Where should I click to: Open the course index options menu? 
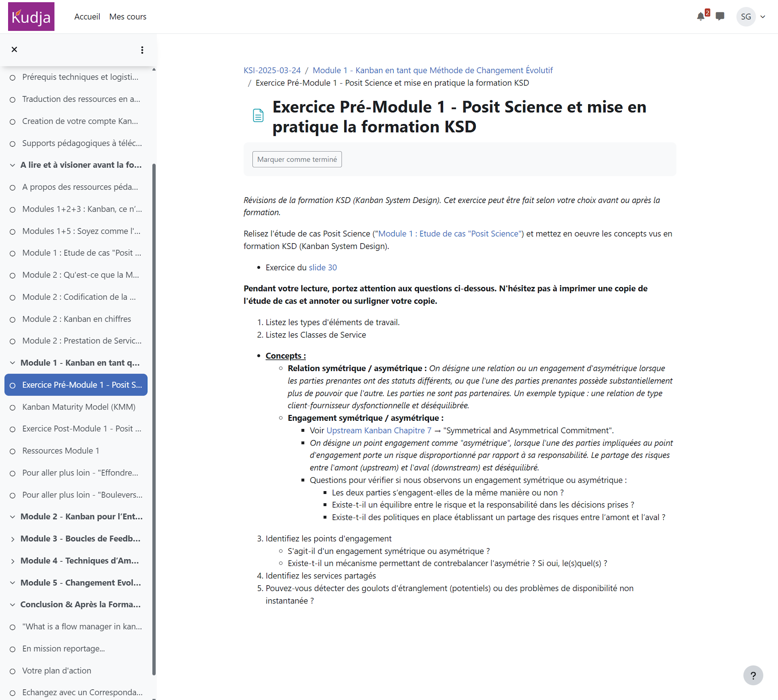pos(142,50)
